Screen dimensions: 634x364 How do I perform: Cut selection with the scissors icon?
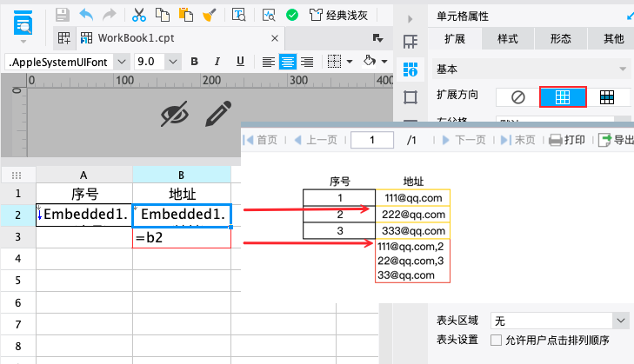point(138,15)
